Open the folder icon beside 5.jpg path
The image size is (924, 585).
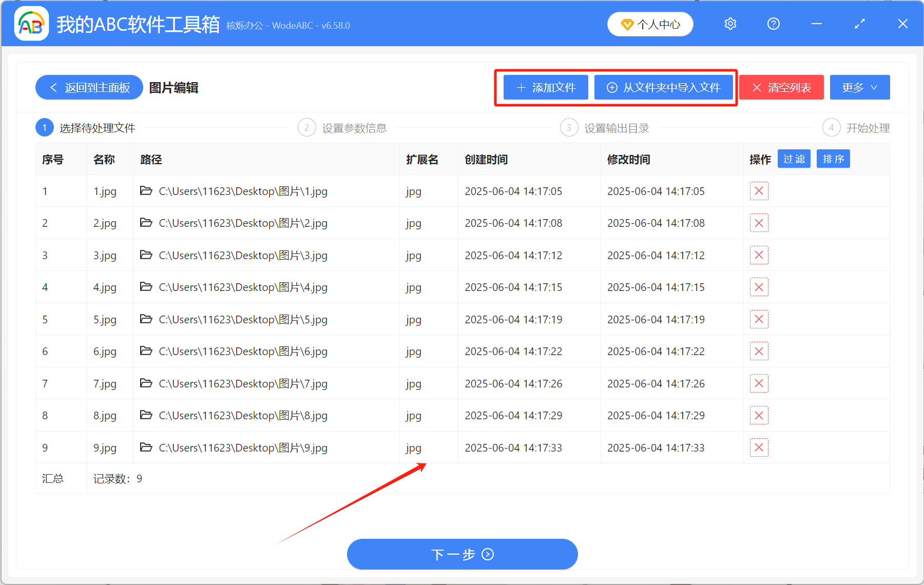tap(146, 319)
